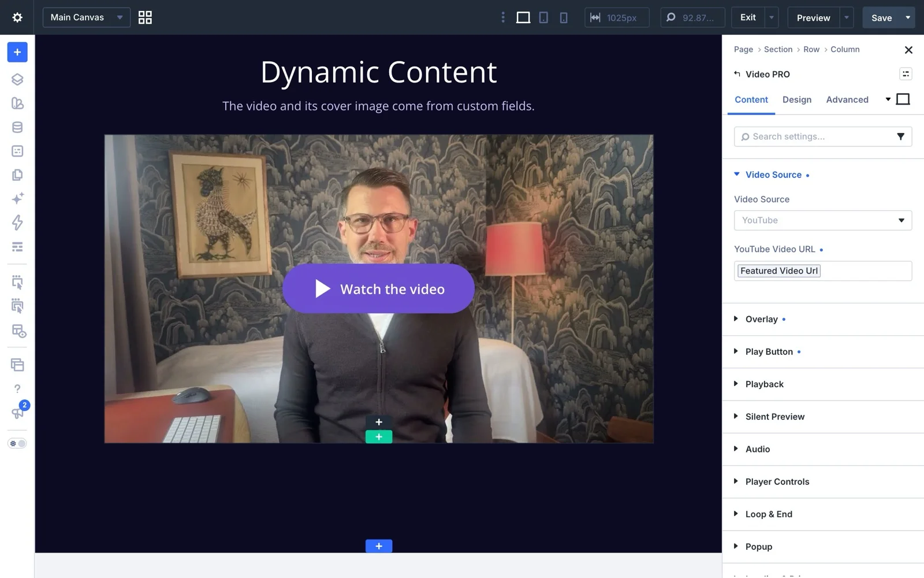Open the Main Canvas dropdown
Image resolution: width=924 pixels, height=578 pixels.
[x=86, y=17]
